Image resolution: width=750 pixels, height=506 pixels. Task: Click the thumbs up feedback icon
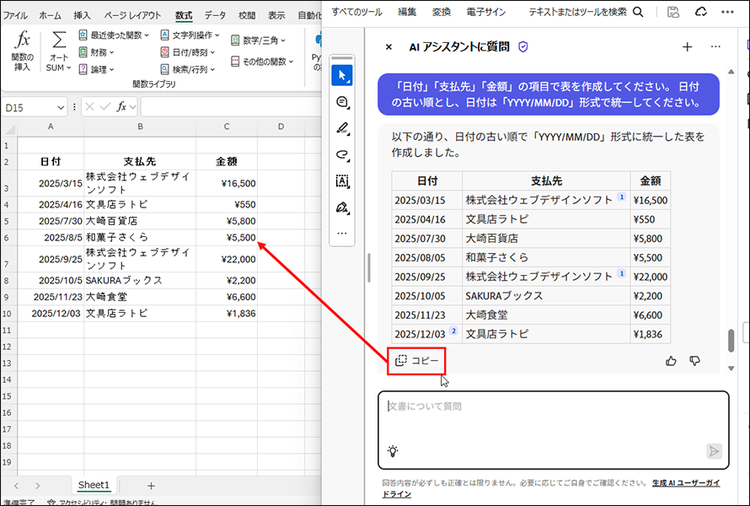pos(671,360)
